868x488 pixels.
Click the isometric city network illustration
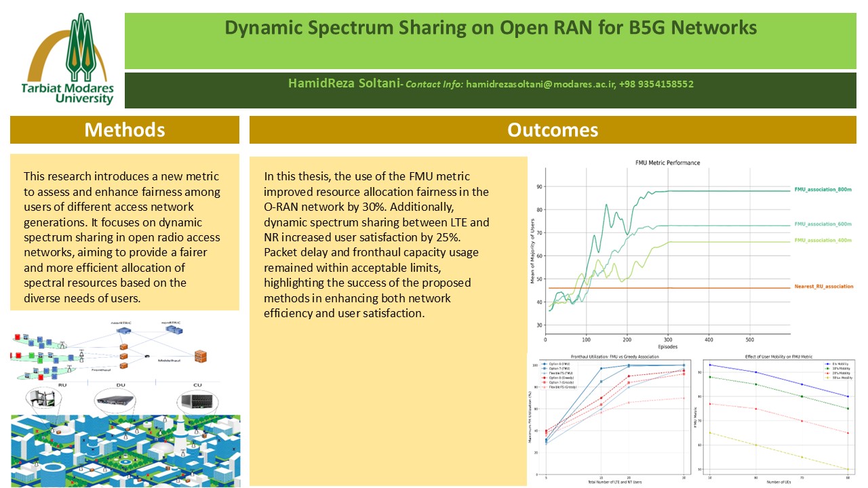click(125, 451)
